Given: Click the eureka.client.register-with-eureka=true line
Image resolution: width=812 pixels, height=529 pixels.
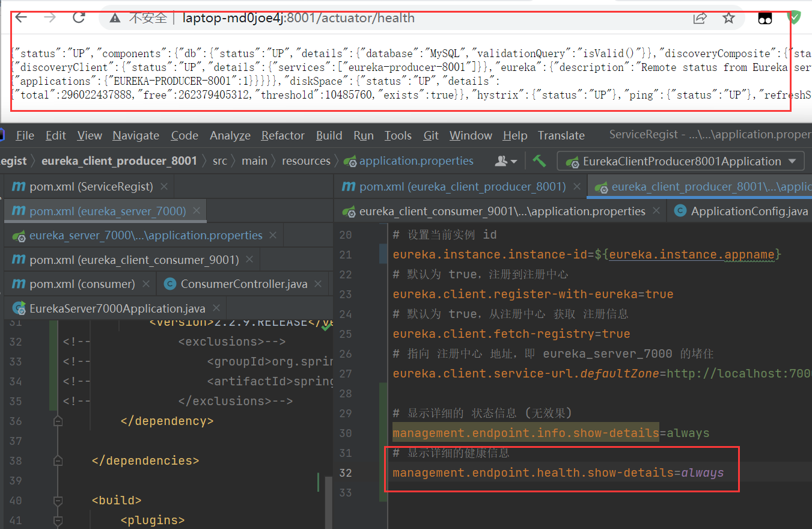Looking at the screenshot, I should point(533,294).
